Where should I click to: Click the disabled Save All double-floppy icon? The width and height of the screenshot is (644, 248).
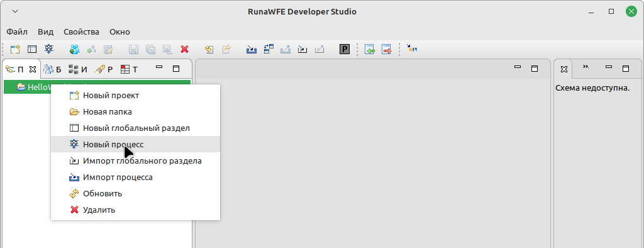click(x=151, y=49)
